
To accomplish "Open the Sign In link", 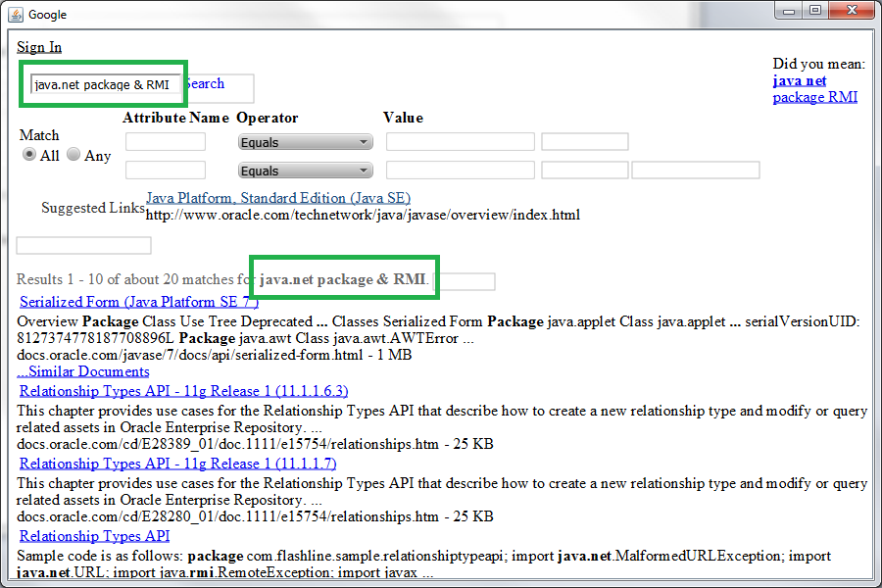I will 39,47.
